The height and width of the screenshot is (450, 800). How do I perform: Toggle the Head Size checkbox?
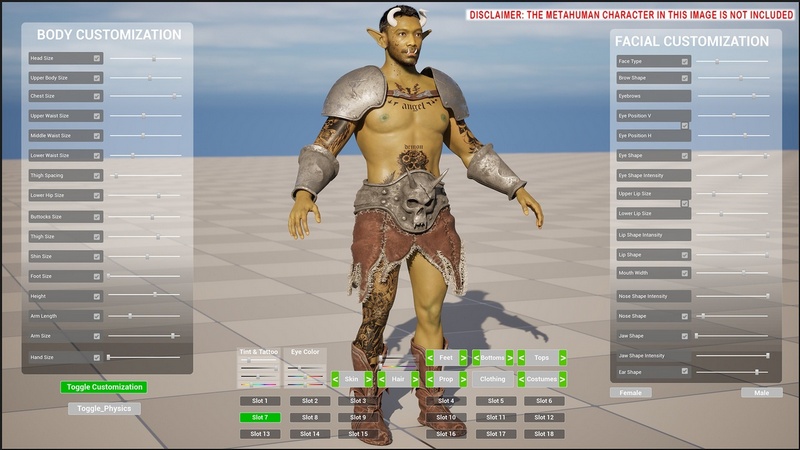click(97, 59)
